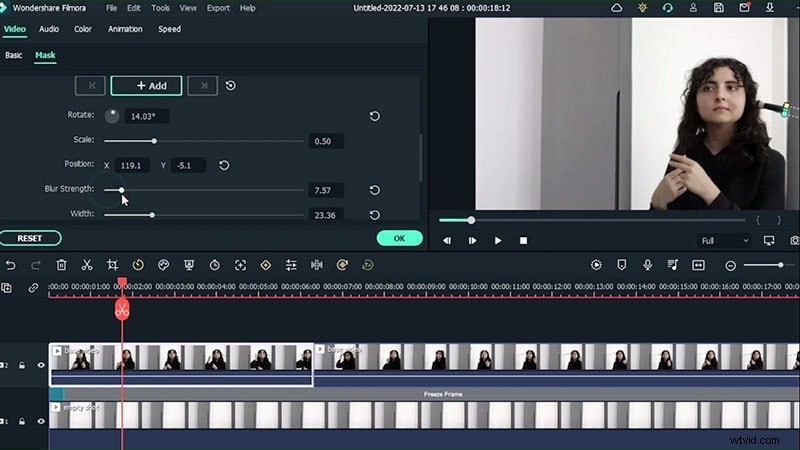Zoom out timeline with minus icon
Screen dimensions: 800x450
click(730, 265)
